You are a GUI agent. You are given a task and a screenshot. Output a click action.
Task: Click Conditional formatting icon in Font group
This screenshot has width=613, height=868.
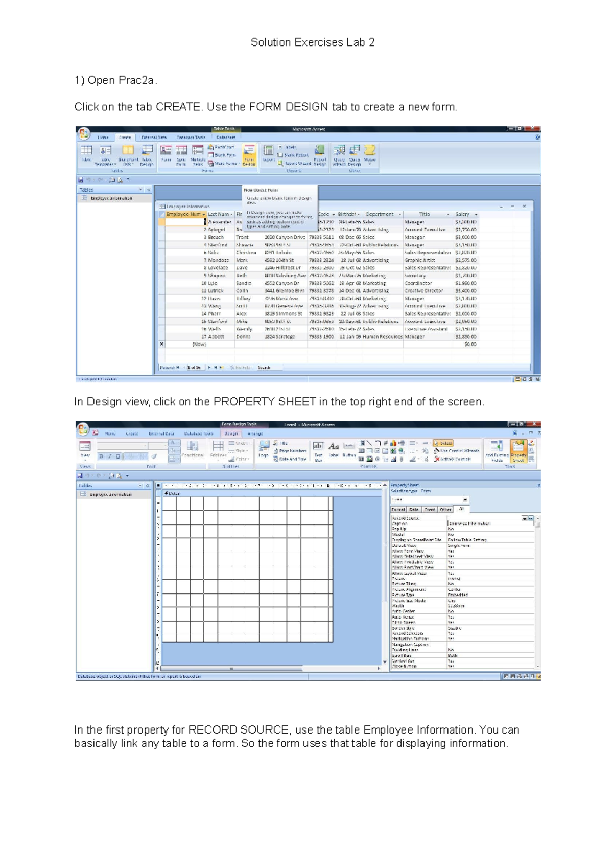[x=193, y=448]
